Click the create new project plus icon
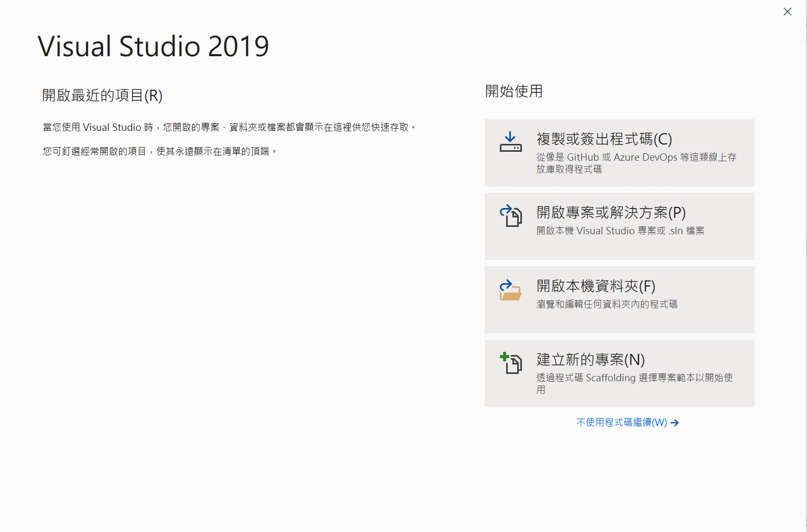This screenshot has width=807, height=532. 510,363
